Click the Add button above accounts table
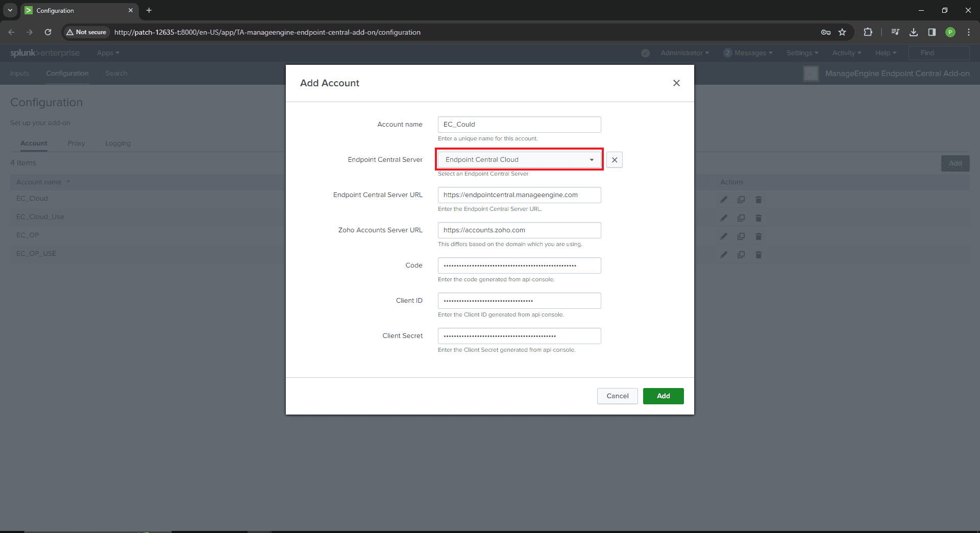Screen dimensions: 980x533 point(955,163)
